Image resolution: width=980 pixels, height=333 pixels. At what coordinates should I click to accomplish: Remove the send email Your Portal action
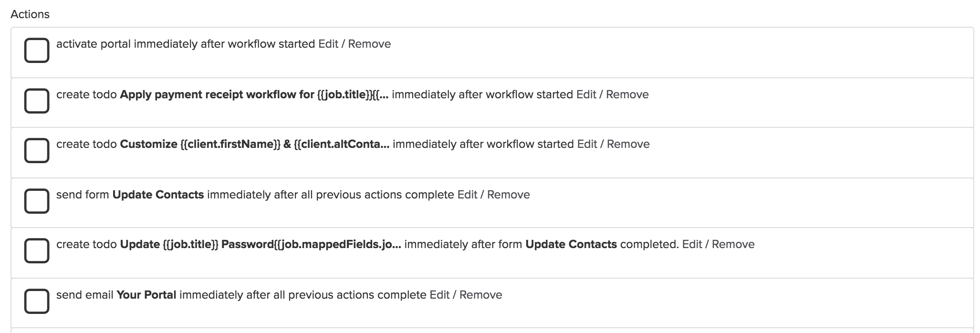pos(481,295)
